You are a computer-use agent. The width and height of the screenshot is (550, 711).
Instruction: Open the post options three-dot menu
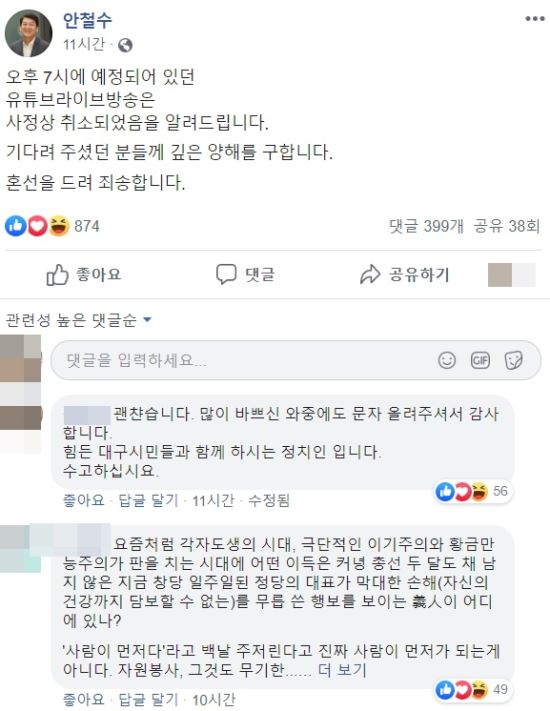(535, 19)
